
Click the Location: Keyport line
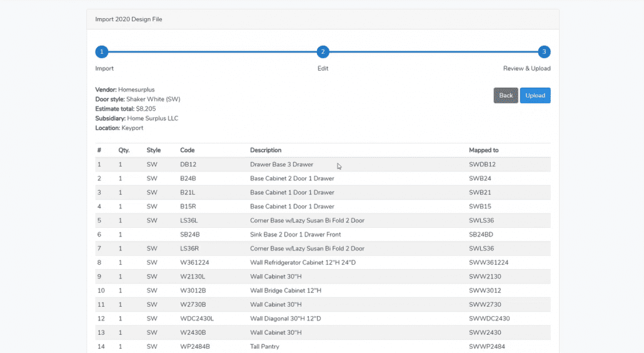pos(119,128)
